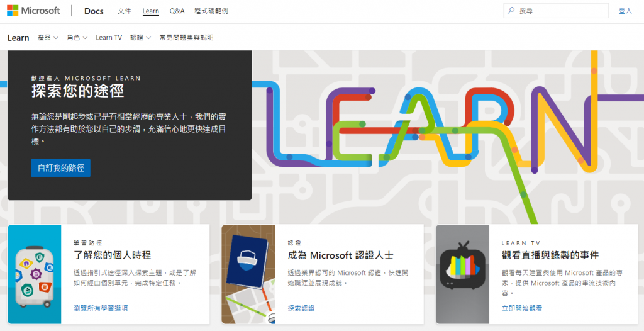The width and height of the screenshot is (644, 331).
Task: Click the suitcase learning paths image
Action: (x=34, y=274)
